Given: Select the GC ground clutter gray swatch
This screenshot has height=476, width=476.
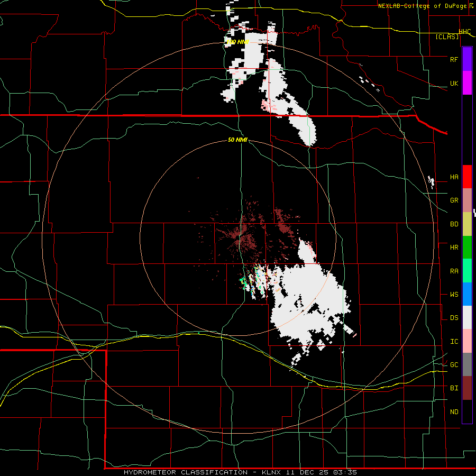Looking at the screenshot, I should 467,364.
